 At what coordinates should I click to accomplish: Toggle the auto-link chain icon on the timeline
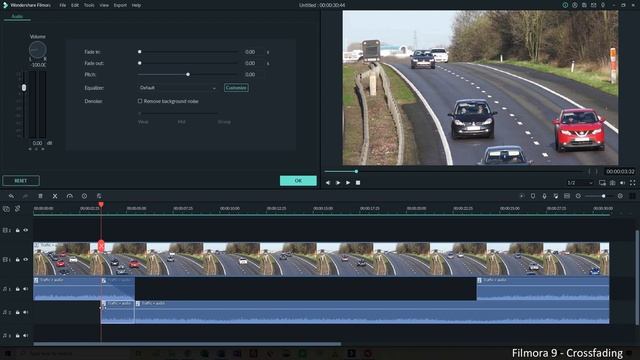(x=18, y=209)
